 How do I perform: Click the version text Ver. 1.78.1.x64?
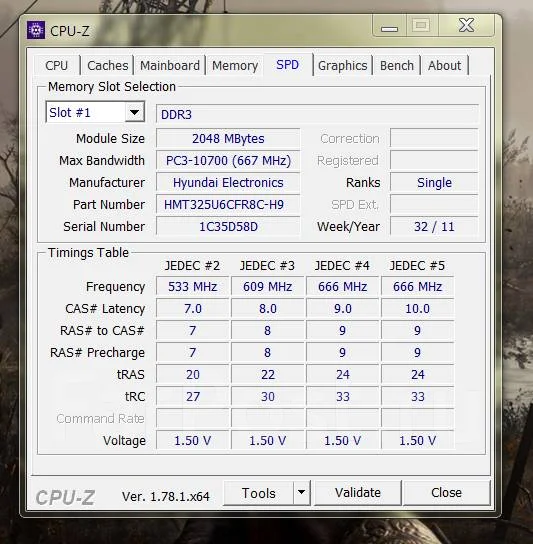click(166, 496)
